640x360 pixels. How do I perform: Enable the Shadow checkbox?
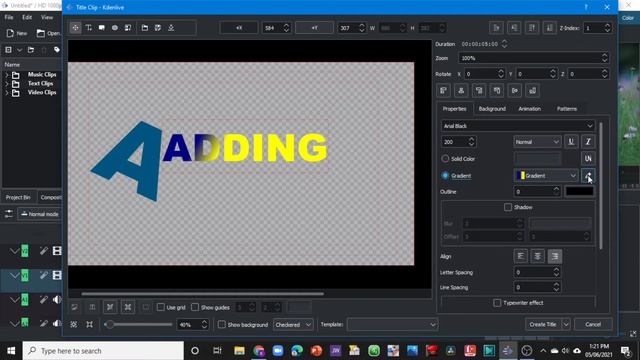508,207
